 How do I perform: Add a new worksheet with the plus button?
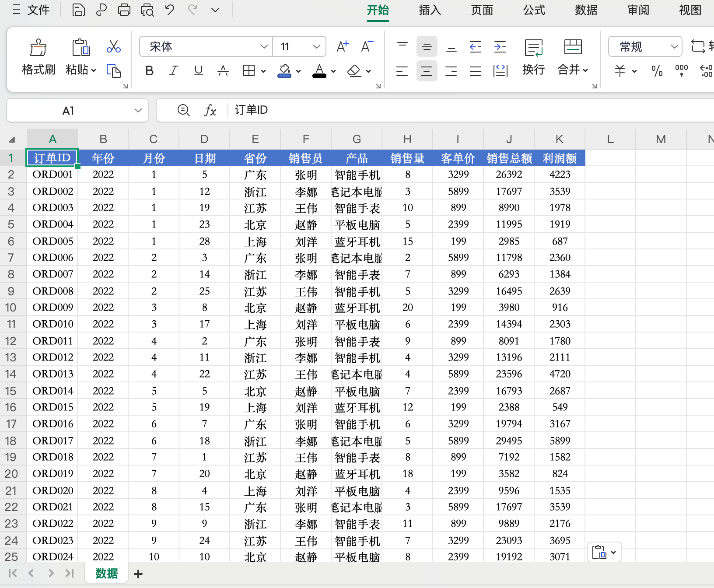pos(138,574)
